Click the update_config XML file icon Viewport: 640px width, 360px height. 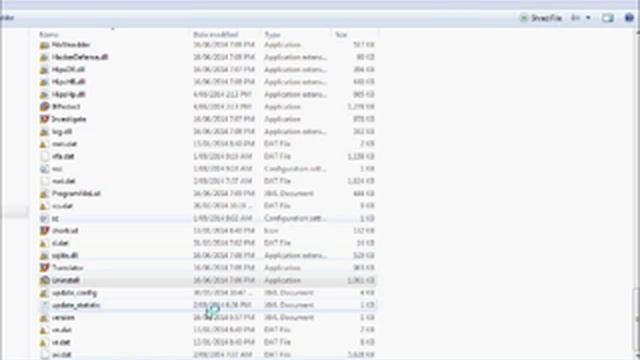tap(44, 293)
